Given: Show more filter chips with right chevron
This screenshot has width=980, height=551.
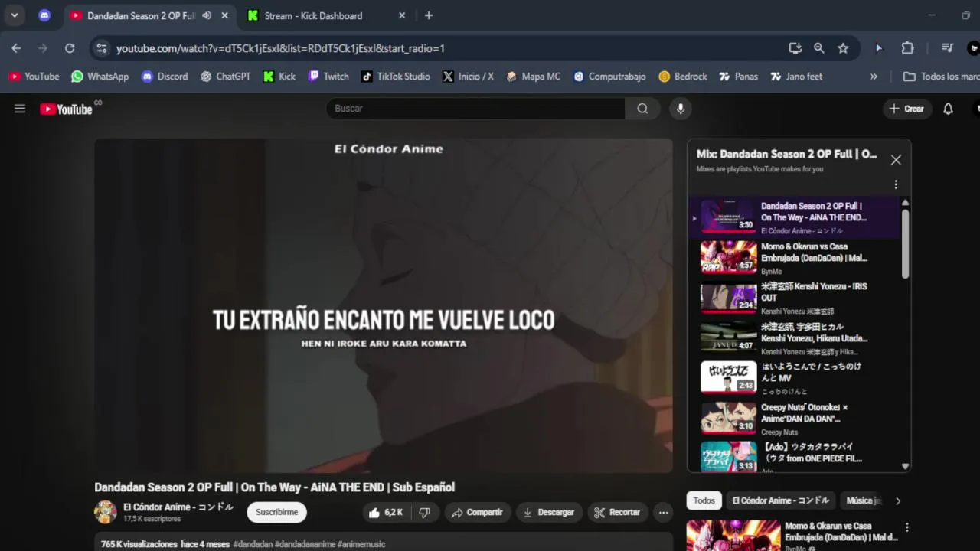Looking at the screenshot, I should coord(898,500).
